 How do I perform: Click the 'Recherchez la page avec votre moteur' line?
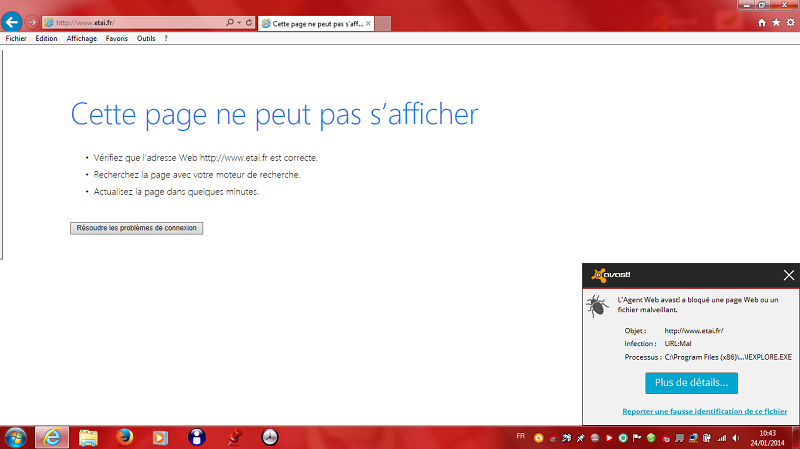pos(197,174)
